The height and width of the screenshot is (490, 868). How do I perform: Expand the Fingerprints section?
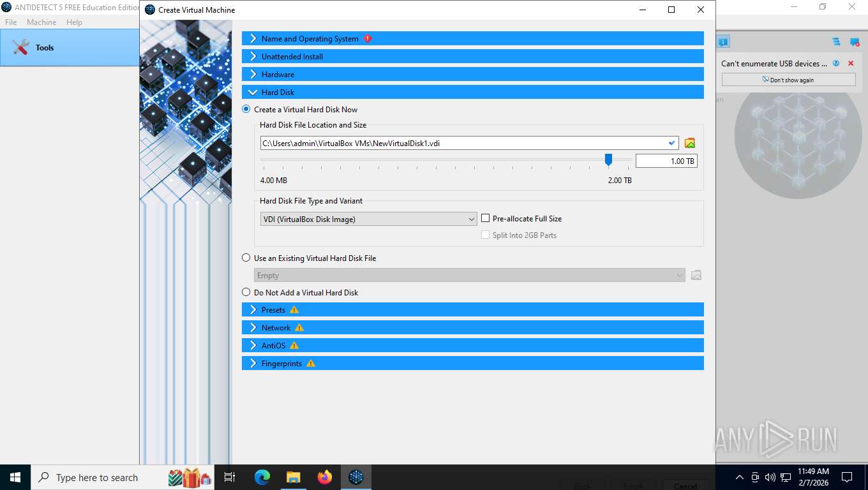(472, 364)
